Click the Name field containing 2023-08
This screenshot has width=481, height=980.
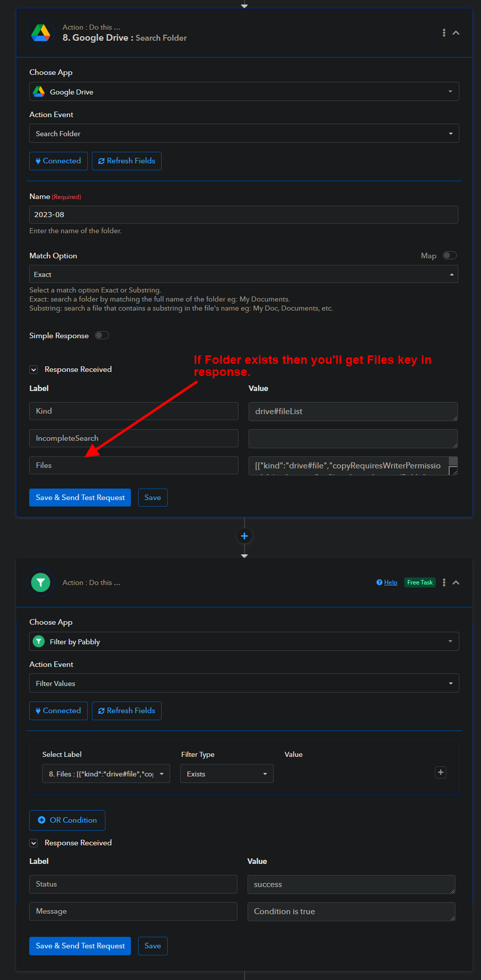[244, 215]
